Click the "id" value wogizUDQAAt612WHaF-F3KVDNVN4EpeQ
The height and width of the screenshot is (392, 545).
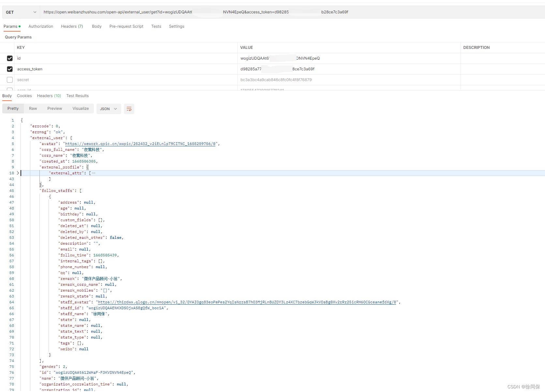tap(94, 372)
